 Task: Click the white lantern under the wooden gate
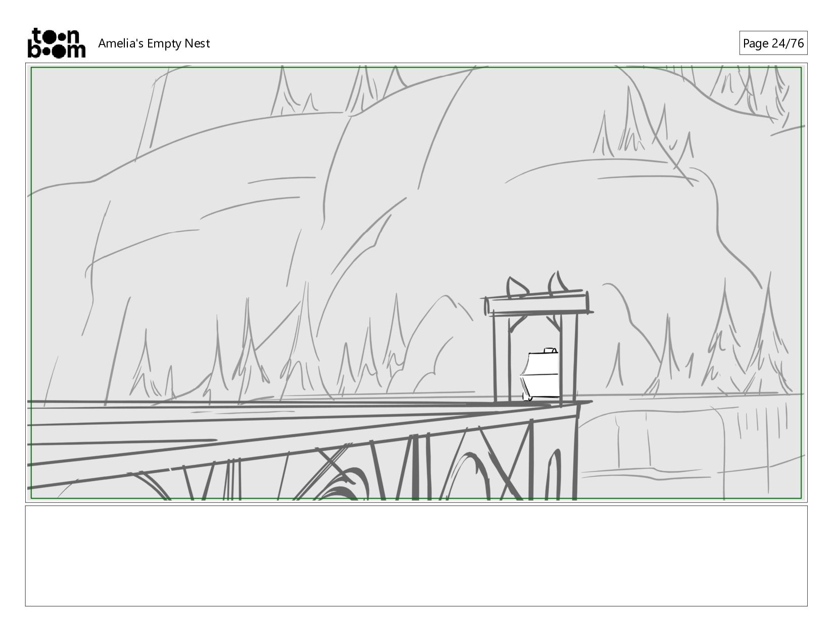coord(540,374)
